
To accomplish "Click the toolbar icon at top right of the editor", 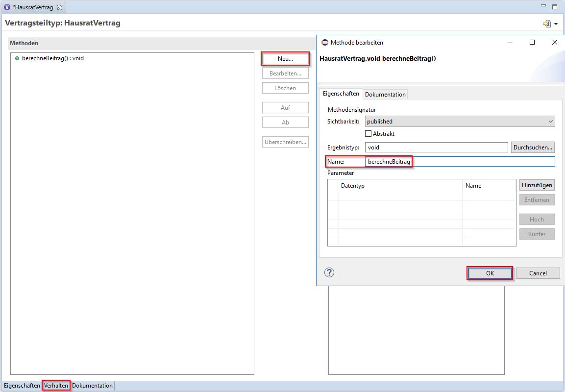I will tap(546, 24).
